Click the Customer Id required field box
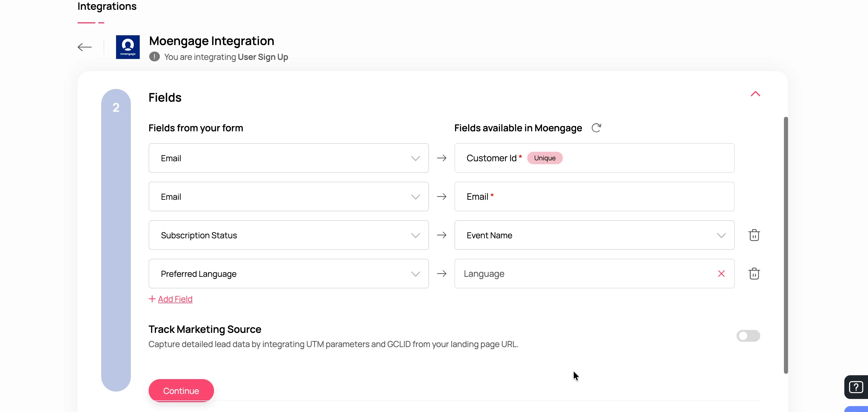Viewport: 868px width, 412px height. tap(594, 158)
